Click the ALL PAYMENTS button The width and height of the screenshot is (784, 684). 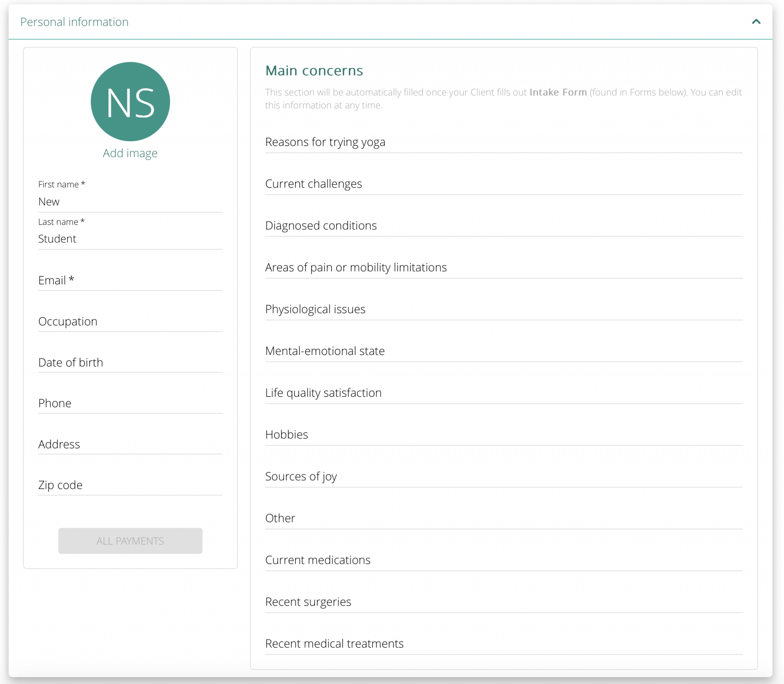(130, 541)
